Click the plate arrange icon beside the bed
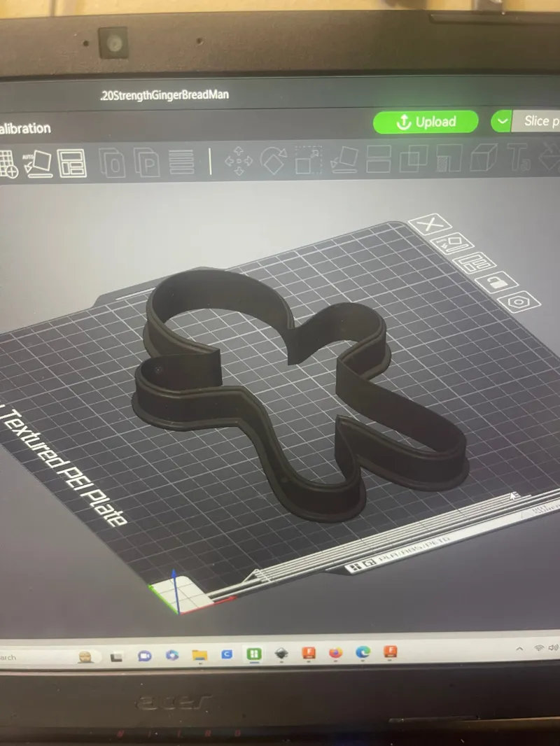The height and width of the screenshot is (746, 560). click(475, 262)
